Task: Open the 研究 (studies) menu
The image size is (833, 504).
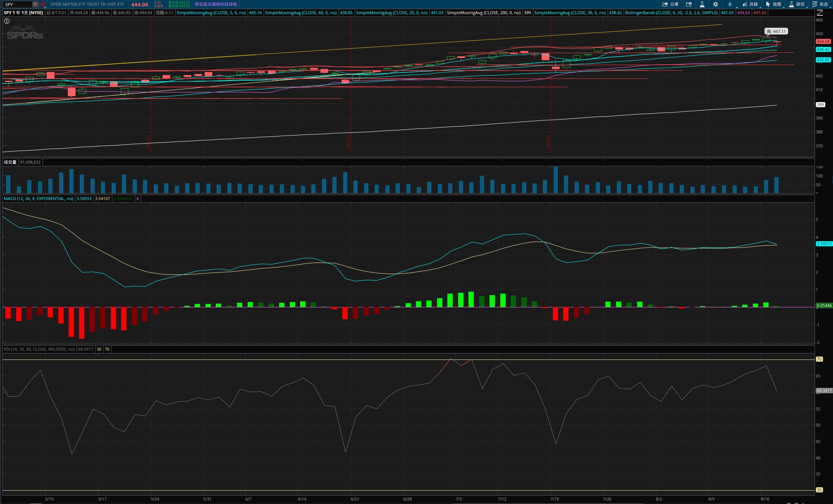Action: 797,5
